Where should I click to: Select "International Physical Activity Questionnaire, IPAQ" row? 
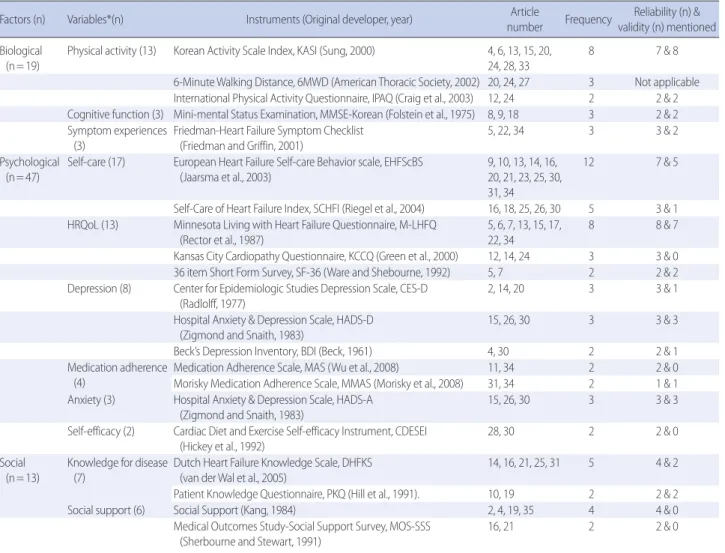pyautogui.click(x=323, y=98)
